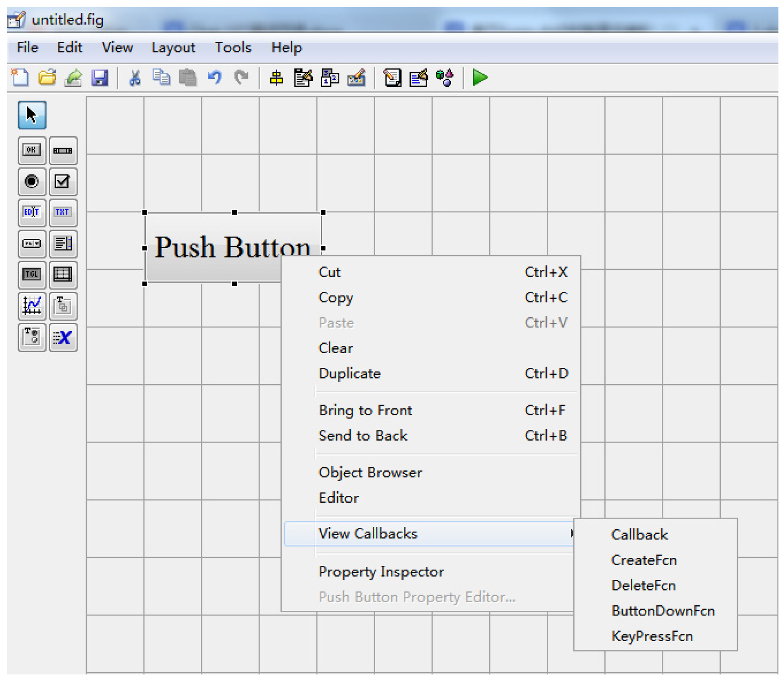
Task: Select Callback in the callbacks submenu
Action: 639,534
